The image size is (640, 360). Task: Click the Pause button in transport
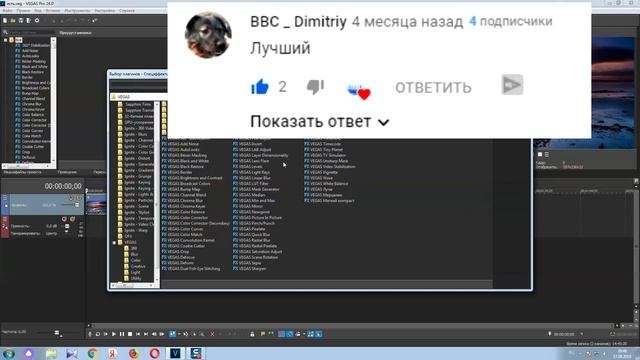coord(122,334)
